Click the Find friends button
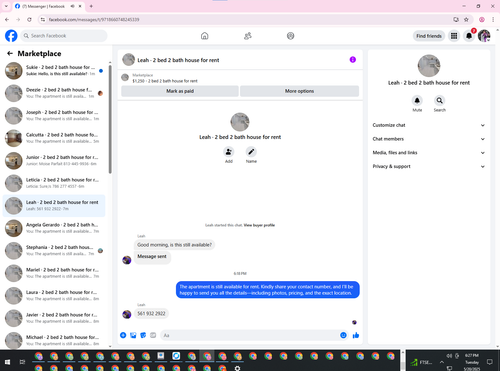The image size is (500, 371). click(429, 36)
